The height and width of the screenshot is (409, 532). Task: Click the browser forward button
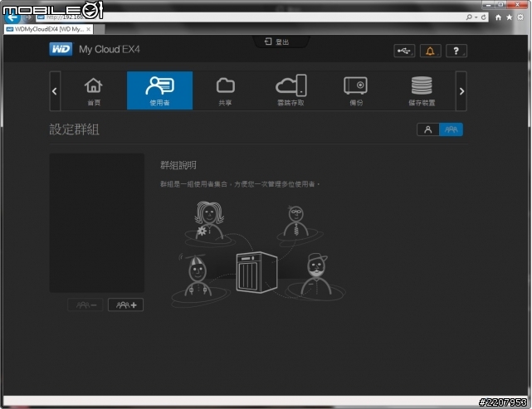pos(28,17)
